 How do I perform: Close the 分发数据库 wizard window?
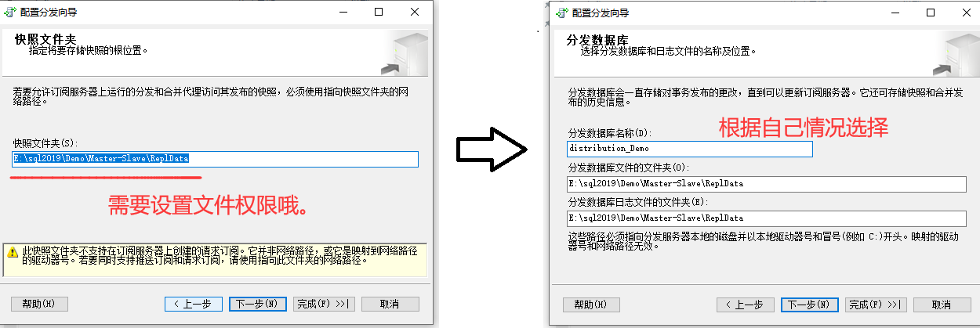pos(966,13)
